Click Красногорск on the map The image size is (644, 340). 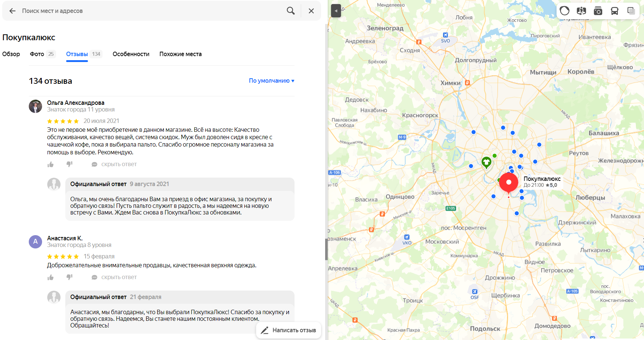(420, 115)
